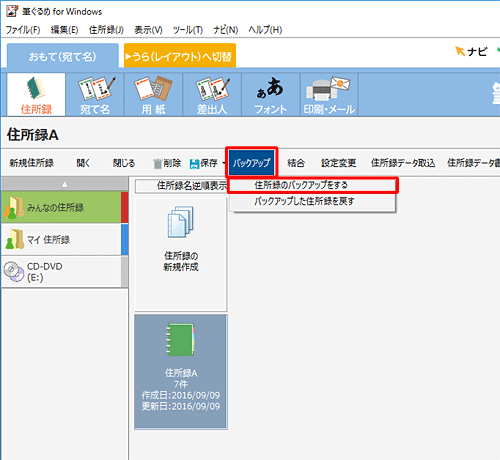Switch to うら(レイアウト)へ切替 tab

pos(180,56)
